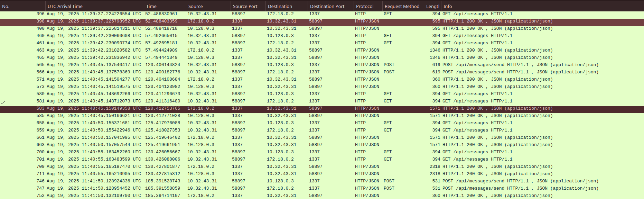644x199 pixels.
Task: Sort by the Request Method column header
Action: point(402,6)
